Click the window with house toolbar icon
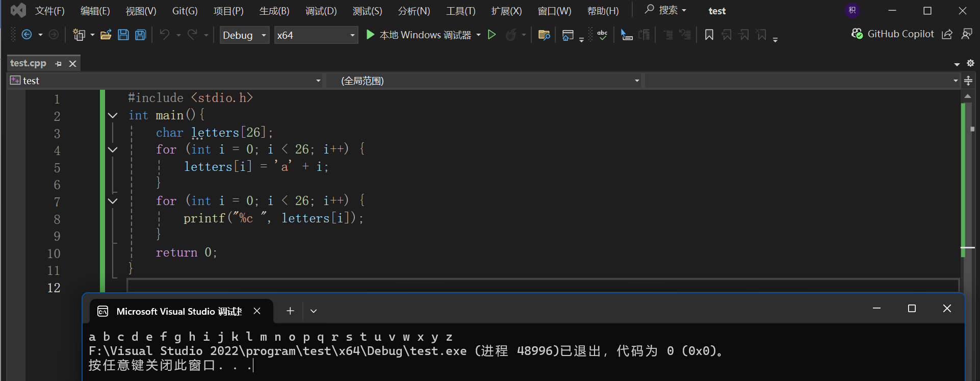 point(568,35)
